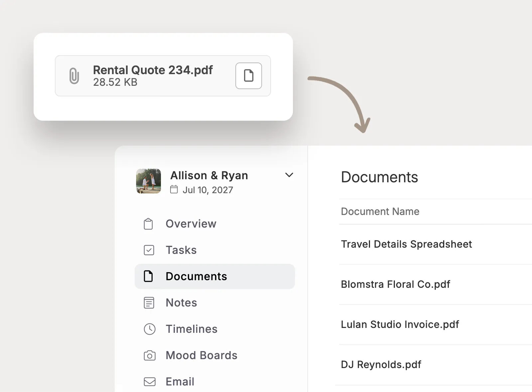The height and width of the screenshot is (392, 532).
Task: Click the paperclip attachment icon
Action: (x=74, y=76)
